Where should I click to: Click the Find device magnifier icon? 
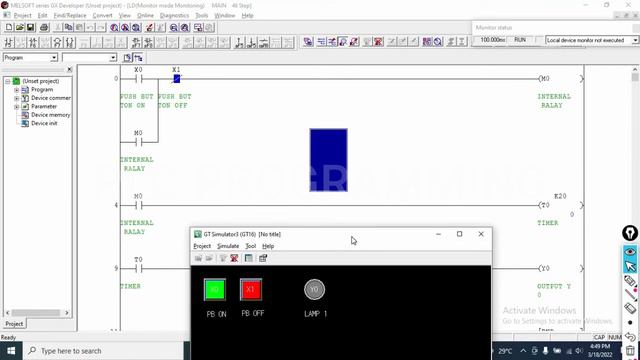coord(114,27)
